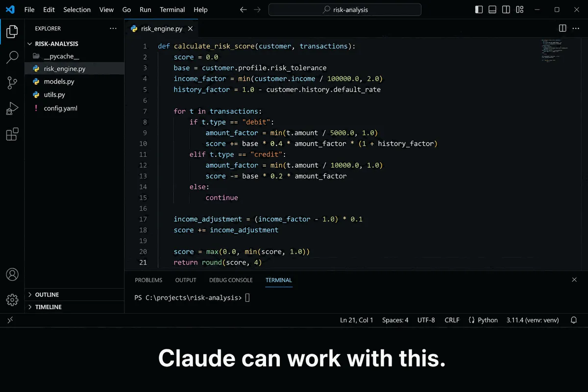
Task: Switch to the DEBUG CONSOLE tab
Action: tap(231, 280)
